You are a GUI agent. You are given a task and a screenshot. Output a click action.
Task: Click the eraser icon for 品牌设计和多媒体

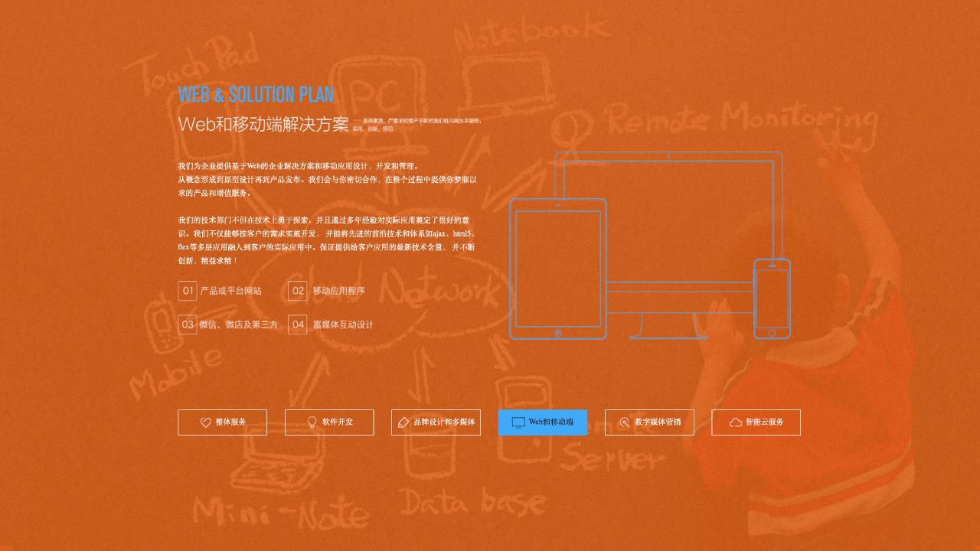coord(403,422)
